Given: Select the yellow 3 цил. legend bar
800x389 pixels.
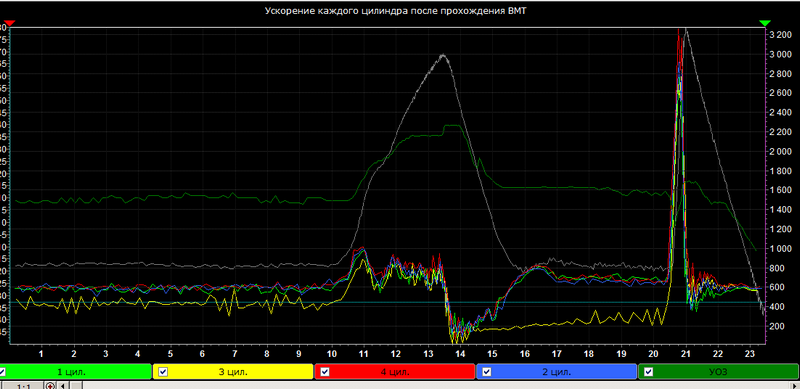Looking at the screenshot, I should (x=233, y=372).
